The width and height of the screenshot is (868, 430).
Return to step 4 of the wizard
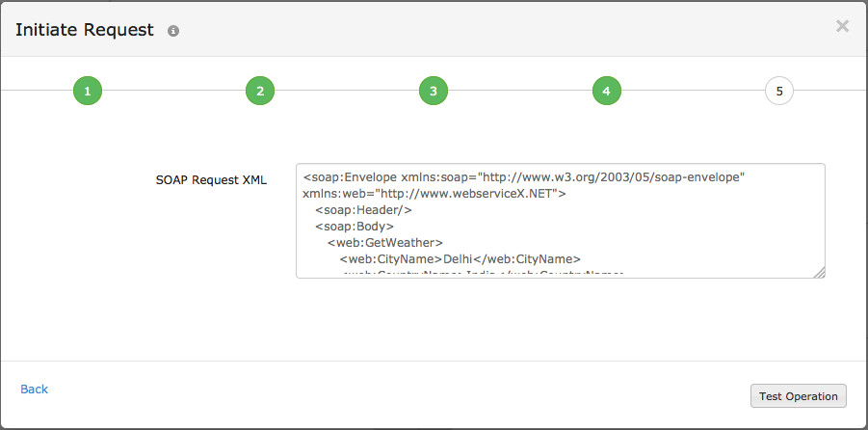click(606, 92)
